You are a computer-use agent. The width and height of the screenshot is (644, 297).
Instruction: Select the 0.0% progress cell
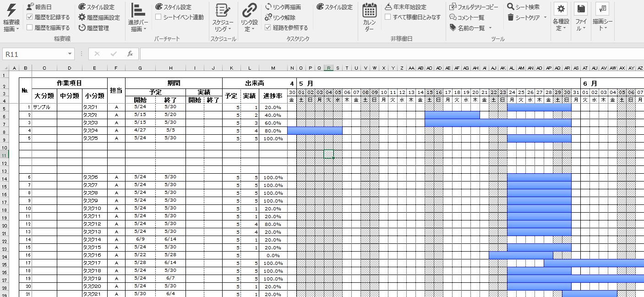[x=273, y=255]
